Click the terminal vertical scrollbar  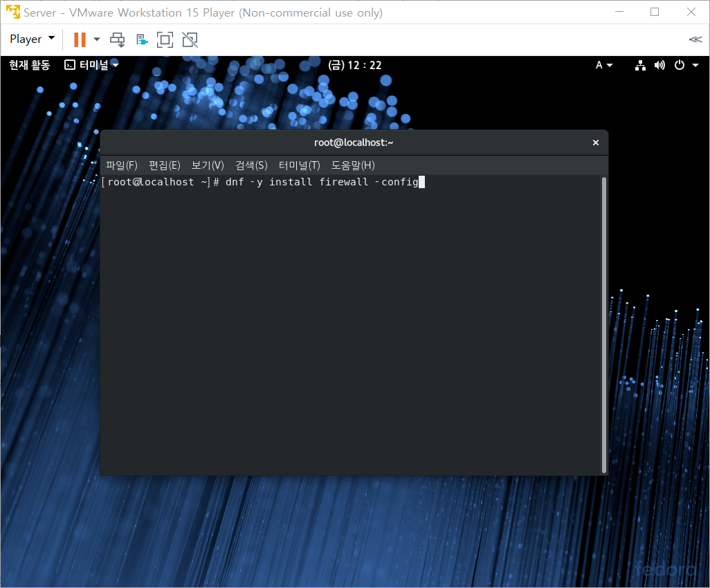click(603, 325)
